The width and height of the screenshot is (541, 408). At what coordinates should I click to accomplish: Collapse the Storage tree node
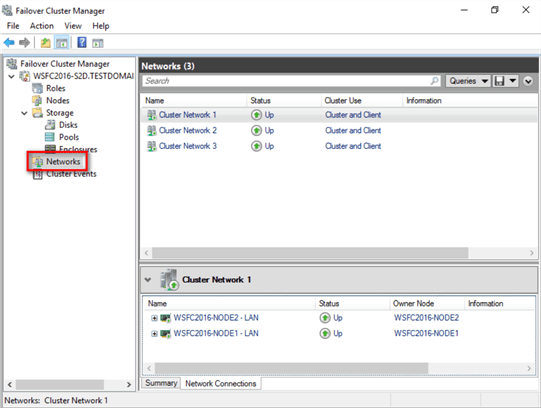coord(24,113)
